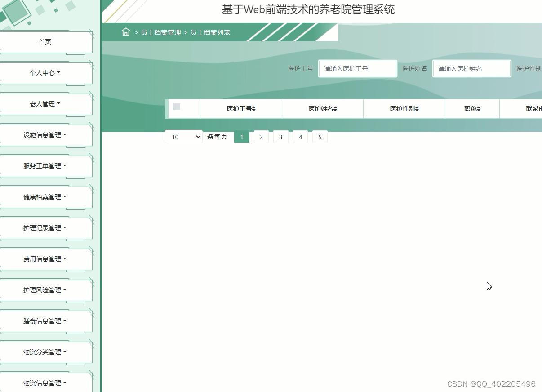Open 员工档案管理 from the breadcrumb
Viewport: 542px width, 392px height.
pyautogui.click(x=161, y=32)
